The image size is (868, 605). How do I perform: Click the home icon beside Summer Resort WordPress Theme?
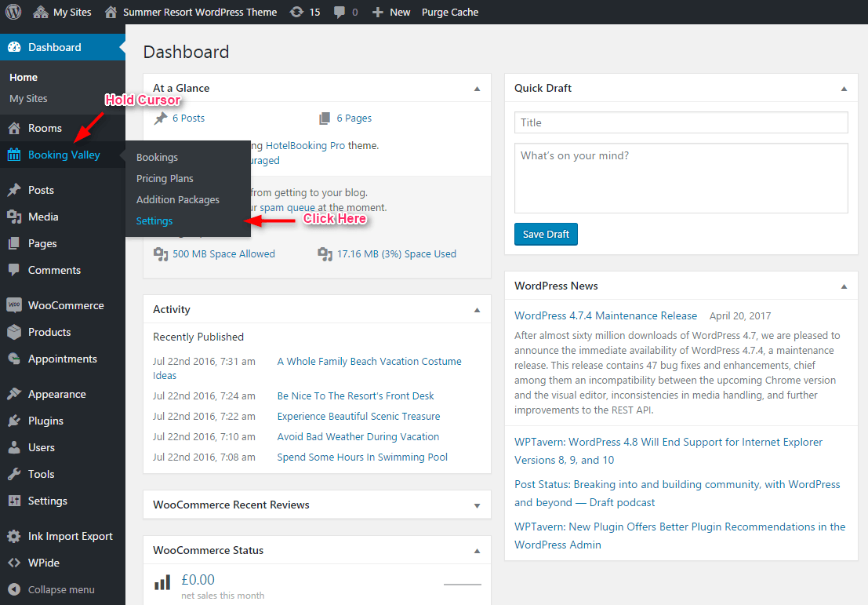tap(111, 12)
